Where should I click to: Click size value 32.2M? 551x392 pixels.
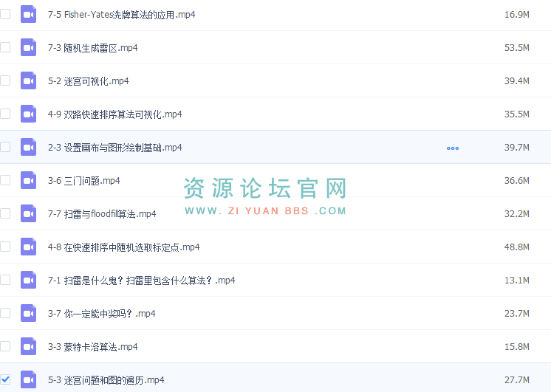[x=517, y=214]
